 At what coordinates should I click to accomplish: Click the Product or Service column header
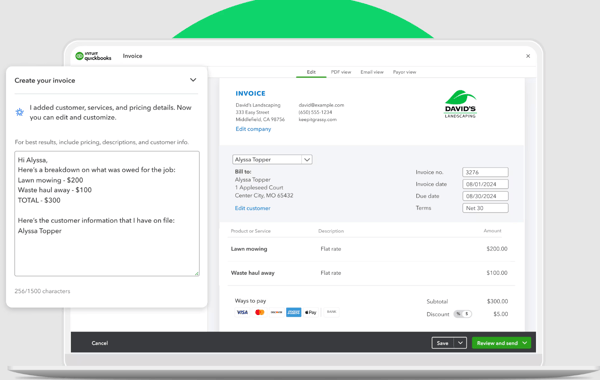click(x=251, y=231)
